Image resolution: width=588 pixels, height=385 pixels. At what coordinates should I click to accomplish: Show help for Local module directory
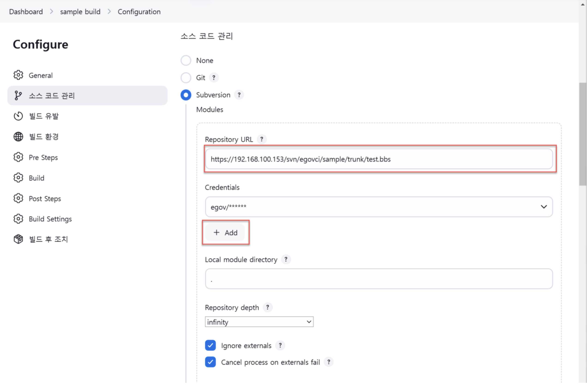click(x=286, y=260)
